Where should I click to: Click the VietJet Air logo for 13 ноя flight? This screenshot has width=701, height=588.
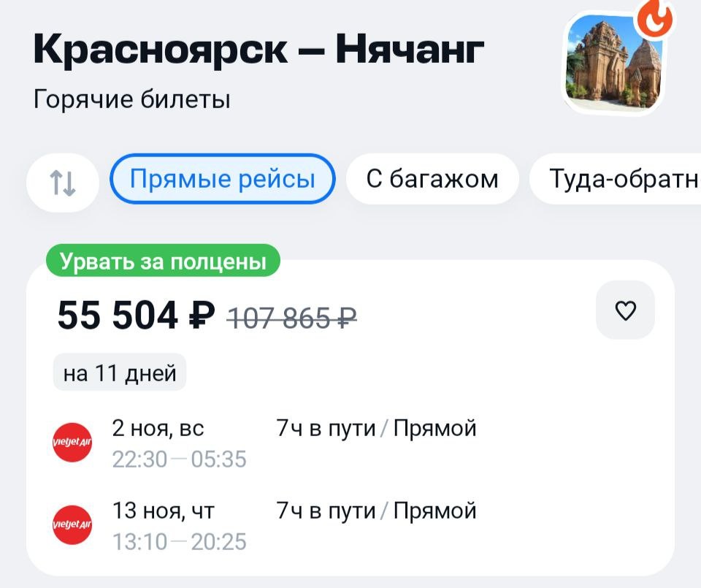click(x=73, y=524)
